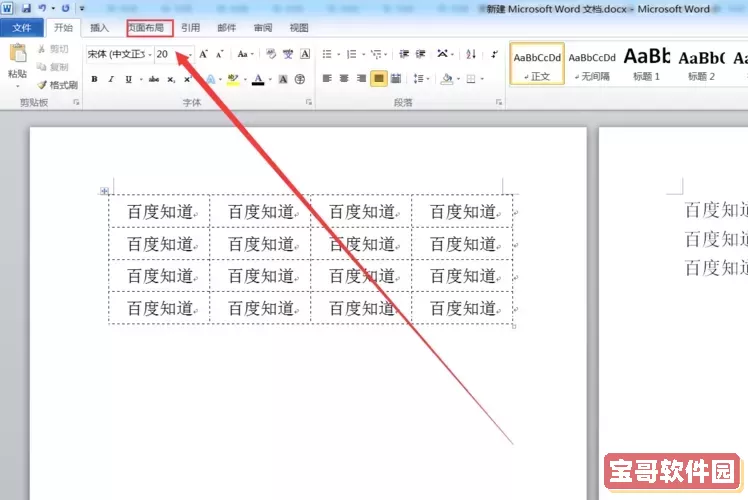Apply Character Shading gray A icon

coord(283,79)
